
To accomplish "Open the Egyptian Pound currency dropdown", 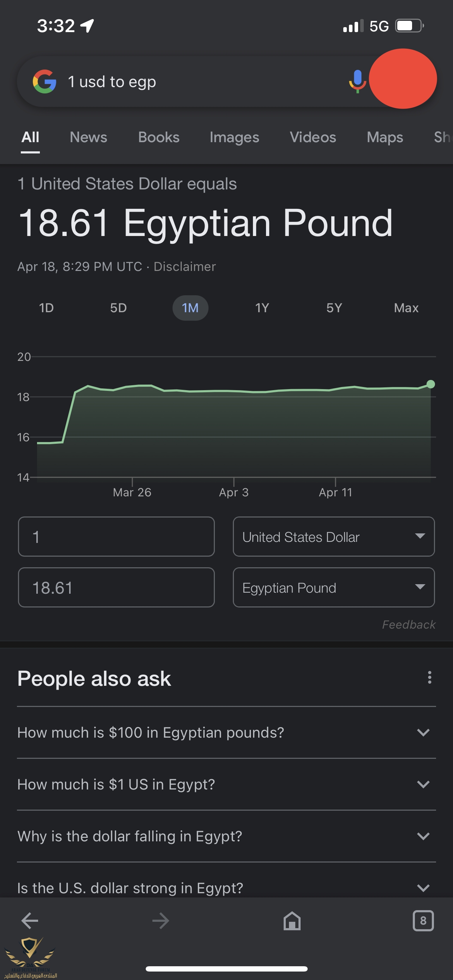I will click(x=333, y=587).
